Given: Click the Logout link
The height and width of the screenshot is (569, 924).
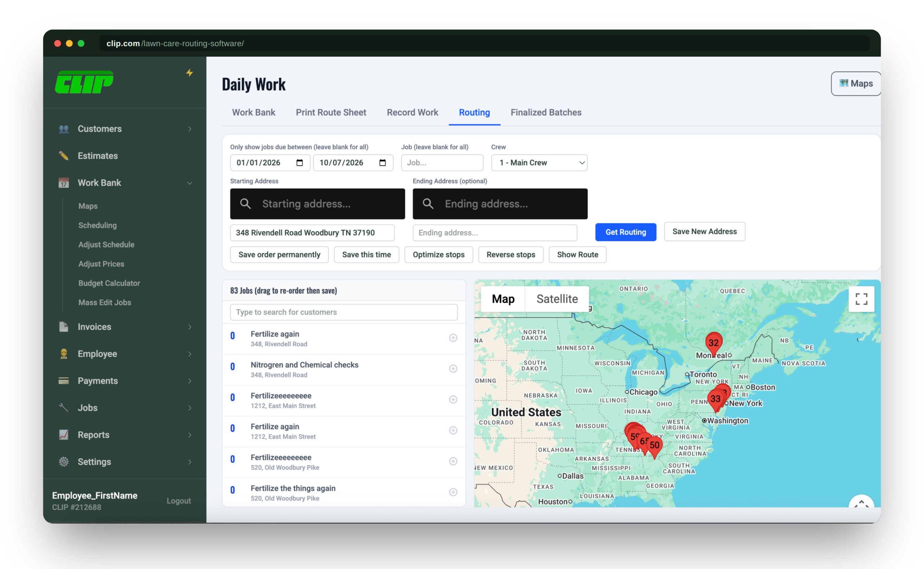Looking at the screenshot, I should tap(179, 501).
